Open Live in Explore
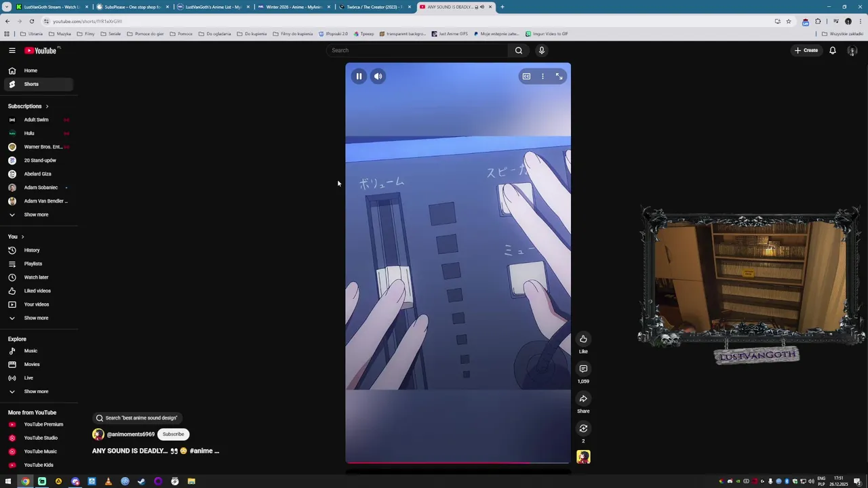Image resolution: width=868 pixels, height=488 pixels. (38, 378)
